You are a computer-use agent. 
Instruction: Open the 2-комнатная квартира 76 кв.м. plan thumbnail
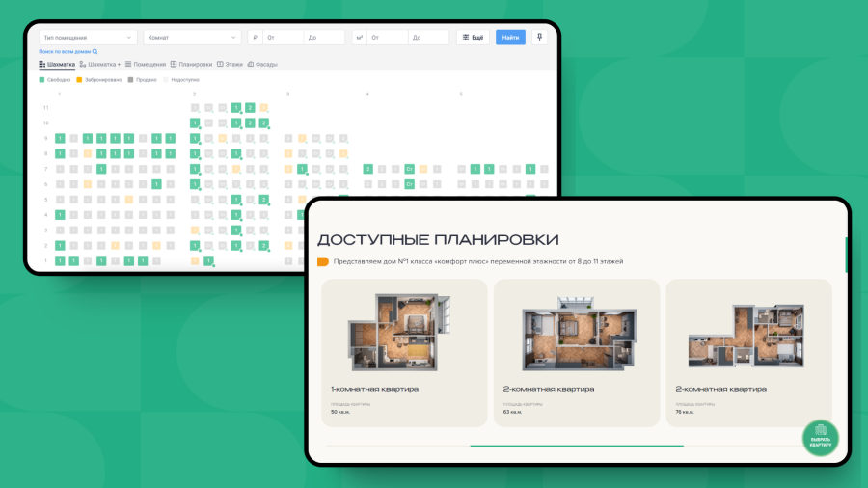(x=746, y=336)
